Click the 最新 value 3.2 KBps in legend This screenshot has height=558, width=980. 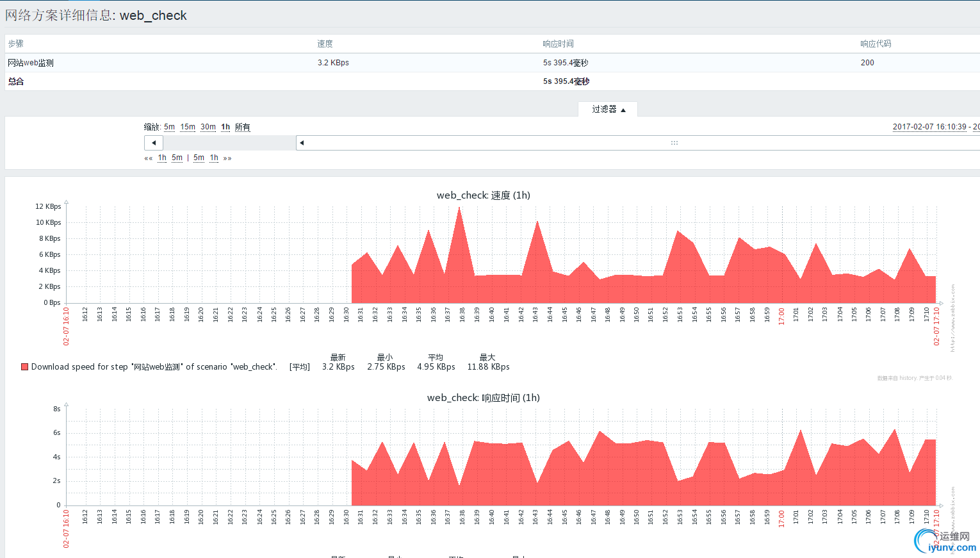[338, 367]
